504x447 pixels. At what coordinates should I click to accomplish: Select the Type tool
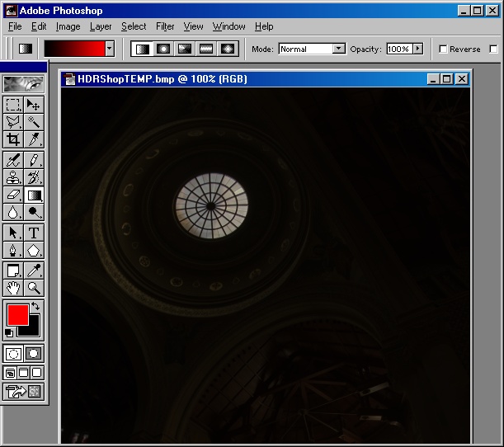(34, 233)
